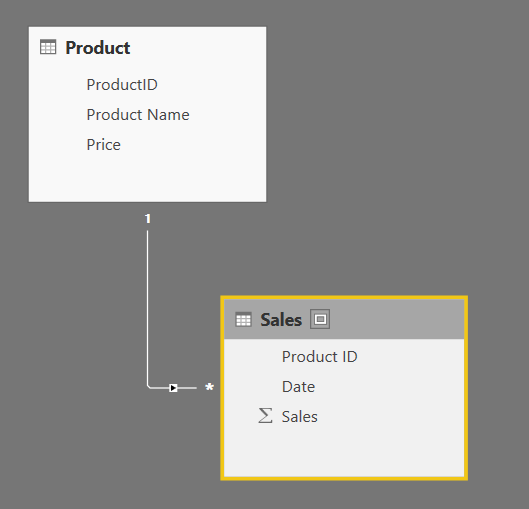Image resolution: width=529 pixels, height=509 pixels.
Task: Toggle the Sales table maximize icon
Action: coord(320,319)
